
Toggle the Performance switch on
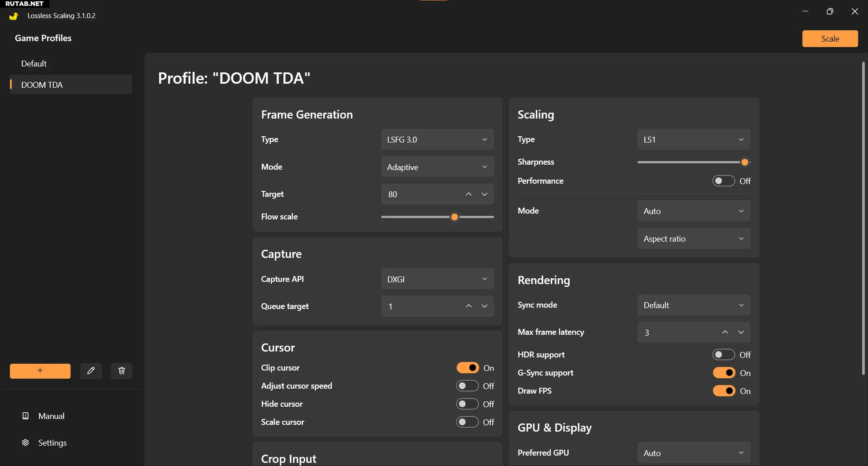click(723, 181)
